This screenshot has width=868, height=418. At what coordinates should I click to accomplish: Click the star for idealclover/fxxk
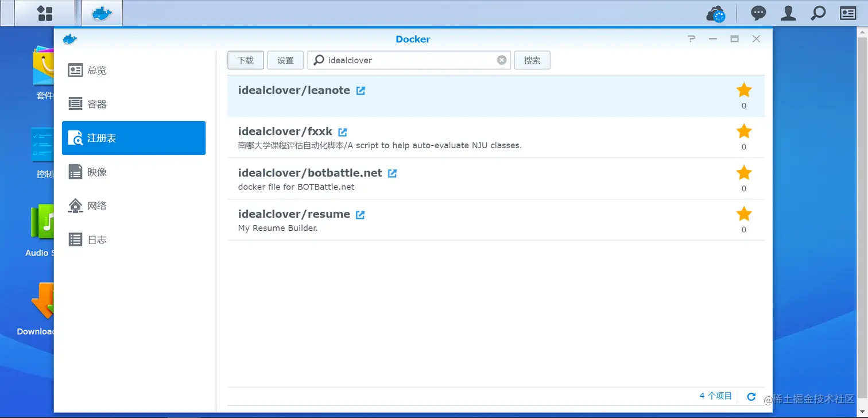click(744, 131)
